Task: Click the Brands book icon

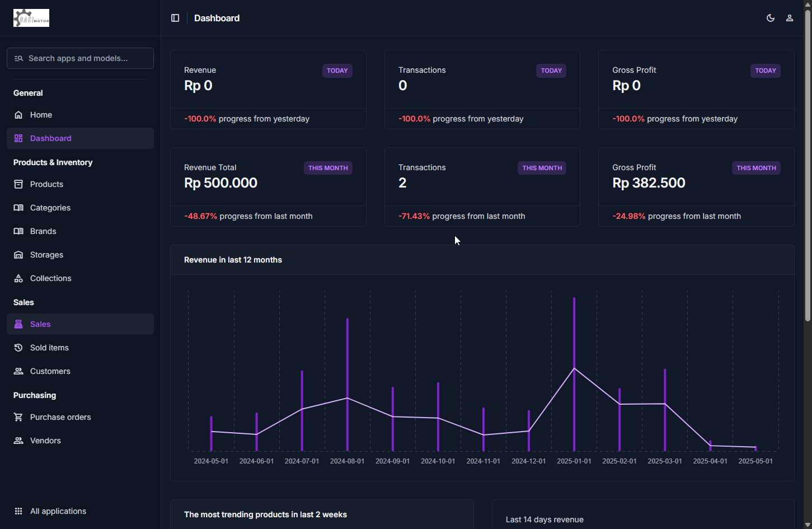Action: point(18,231)
